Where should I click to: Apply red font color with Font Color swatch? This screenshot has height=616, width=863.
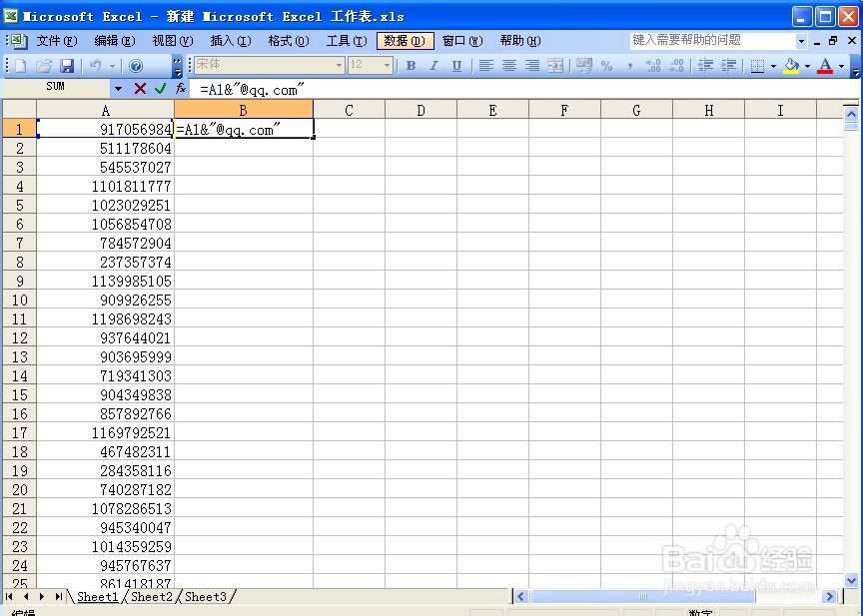[x=824, y=65]
